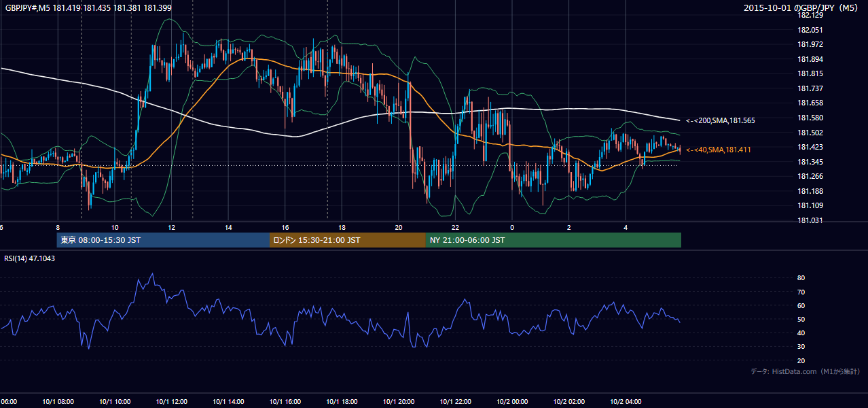Select the 40 SMA 181.411 label

pyautogui.click(x=719, y=150)
